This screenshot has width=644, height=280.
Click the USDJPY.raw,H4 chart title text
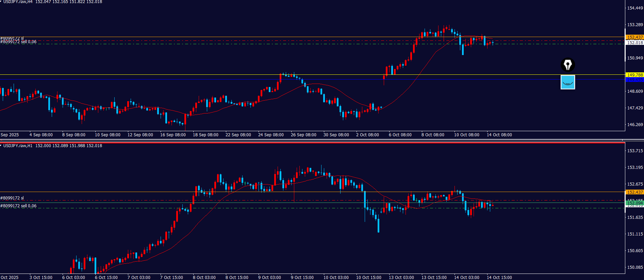click(x=18, y=2)
